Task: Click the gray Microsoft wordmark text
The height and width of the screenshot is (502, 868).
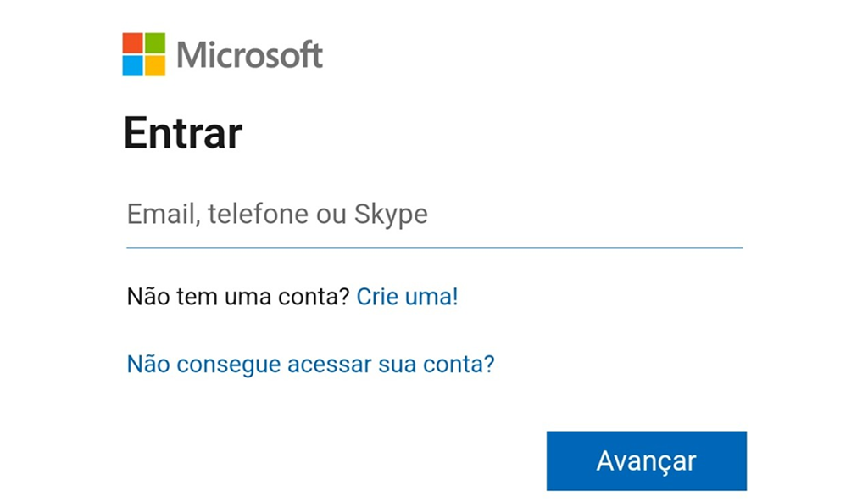Action: 249,55
